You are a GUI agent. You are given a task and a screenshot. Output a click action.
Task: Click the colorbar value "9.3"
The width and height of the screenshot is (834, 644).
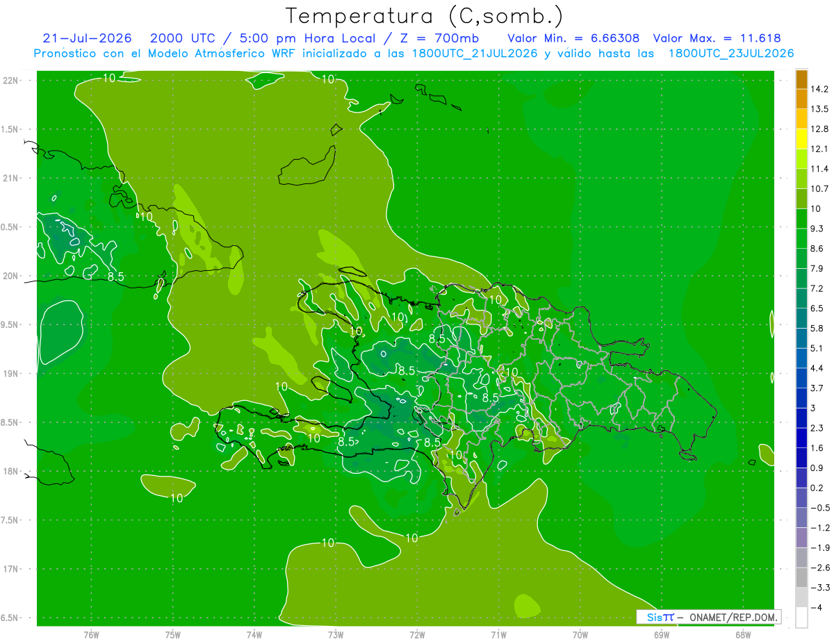point(817,229)
